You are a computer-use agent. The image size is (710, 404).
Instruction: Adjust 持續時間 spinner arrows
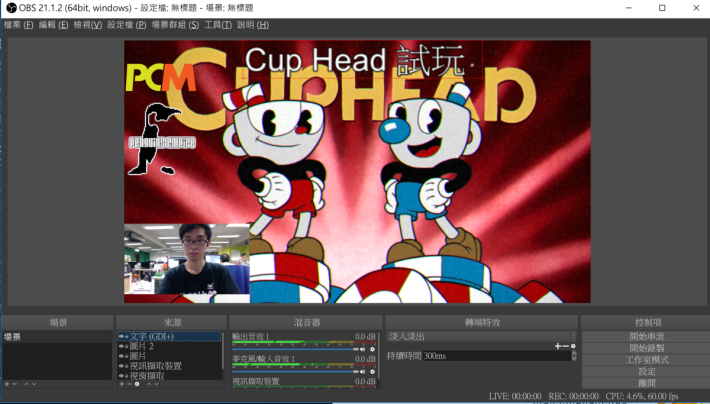pos(574,356)
